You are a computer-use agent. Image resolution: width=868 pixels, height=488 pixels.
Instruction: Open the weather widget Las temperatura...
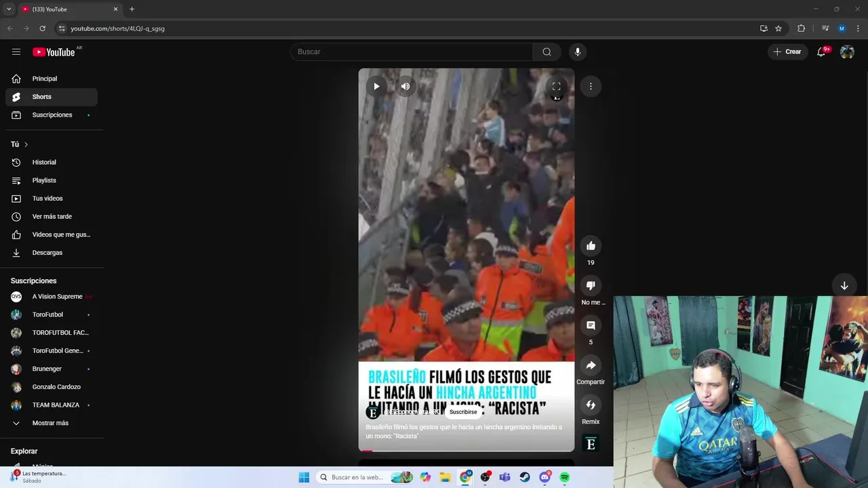[38, 477]
